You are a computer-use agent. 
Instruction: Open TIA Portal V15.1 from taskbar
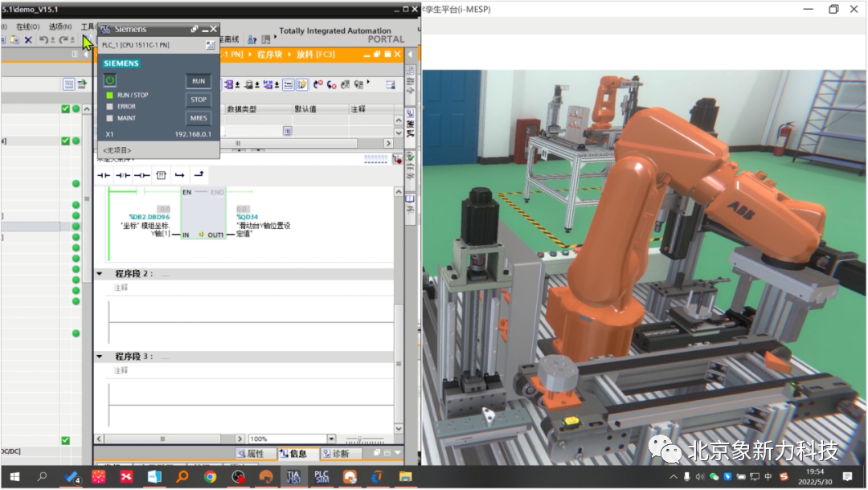(294, 476)
